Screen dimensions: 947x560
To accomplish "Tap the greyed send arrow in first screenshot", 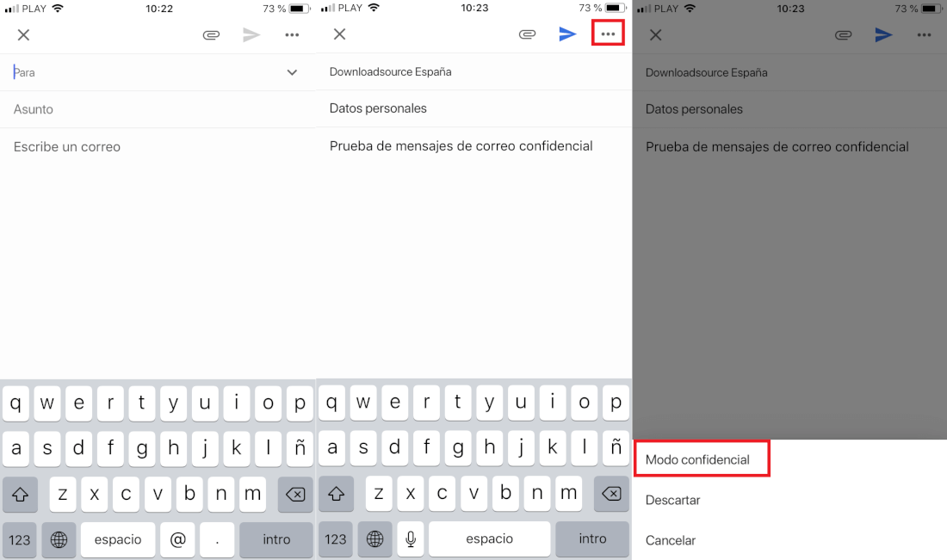I will tap(251, 35).
